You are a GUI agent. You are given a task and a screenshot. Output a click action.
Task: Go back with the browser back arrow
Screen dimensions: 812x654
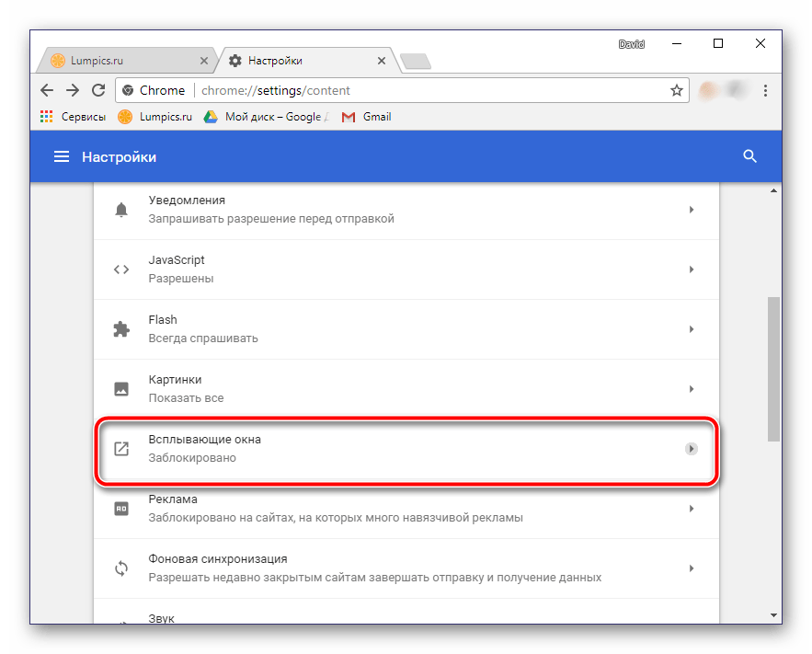[47, 91]
